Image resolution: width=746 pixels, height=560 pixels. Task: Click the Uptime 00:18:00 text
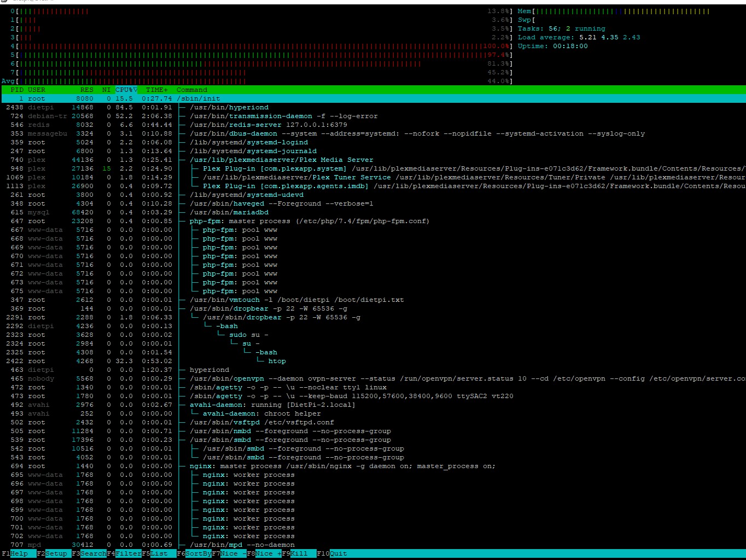click(x=552, y=46)
